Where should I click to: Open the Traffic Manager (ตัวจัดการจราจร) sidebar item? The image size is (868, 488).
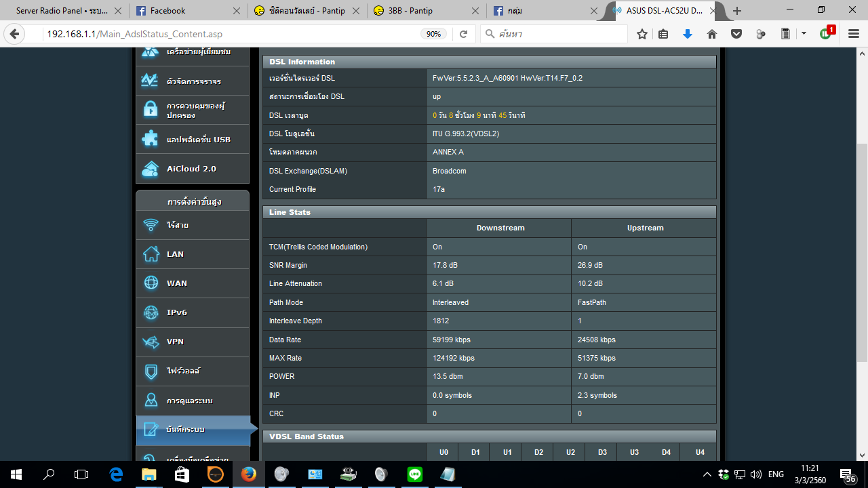(x=193, y=81)
